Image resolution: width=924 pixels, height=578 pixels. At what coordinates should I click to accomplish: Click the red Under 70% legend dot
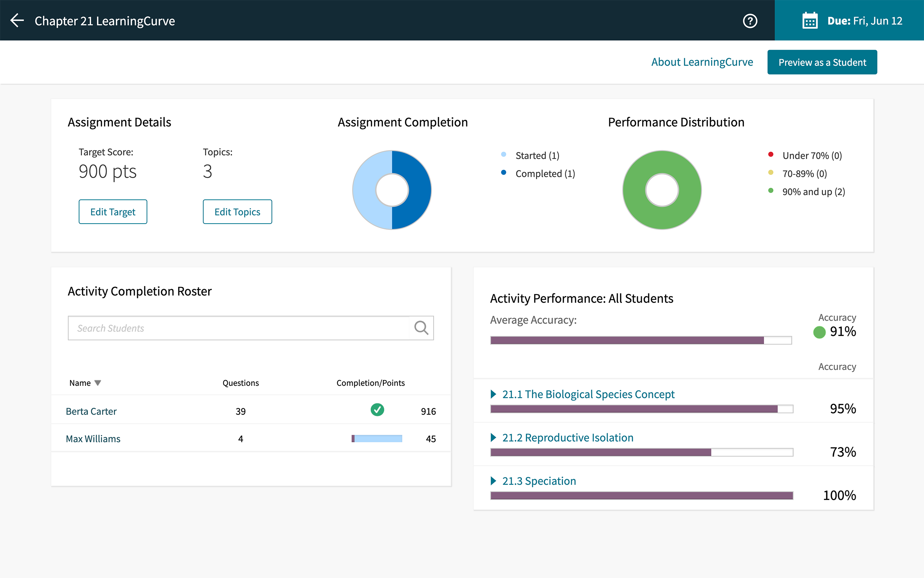click(771, 155)
